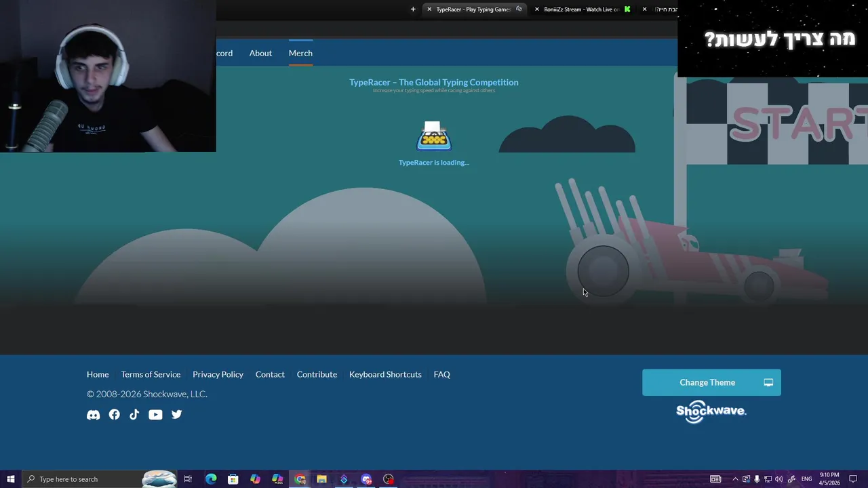Viewport: 868px width, 488px height.
Task: Open Microsoft 365 Copilot from taskbar
Action: coord(277,479)
